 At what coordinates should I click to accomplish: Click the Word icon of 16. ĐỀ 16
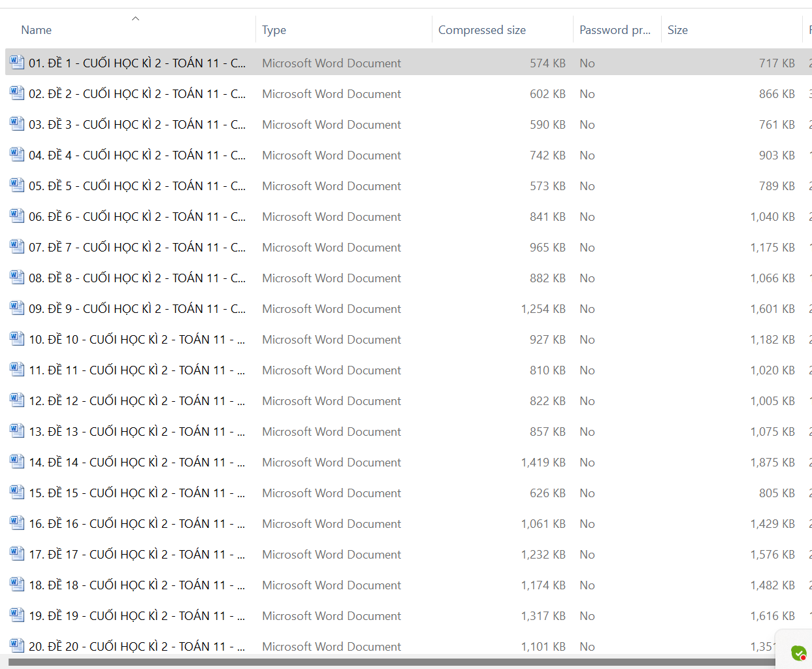(x=17, y=523)
